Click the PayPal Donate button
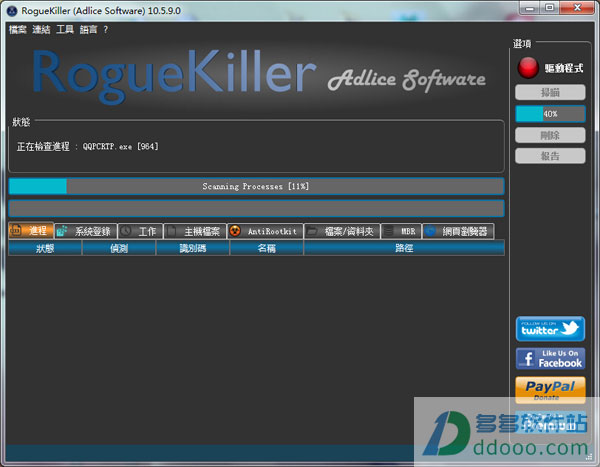 click(550, 390)
